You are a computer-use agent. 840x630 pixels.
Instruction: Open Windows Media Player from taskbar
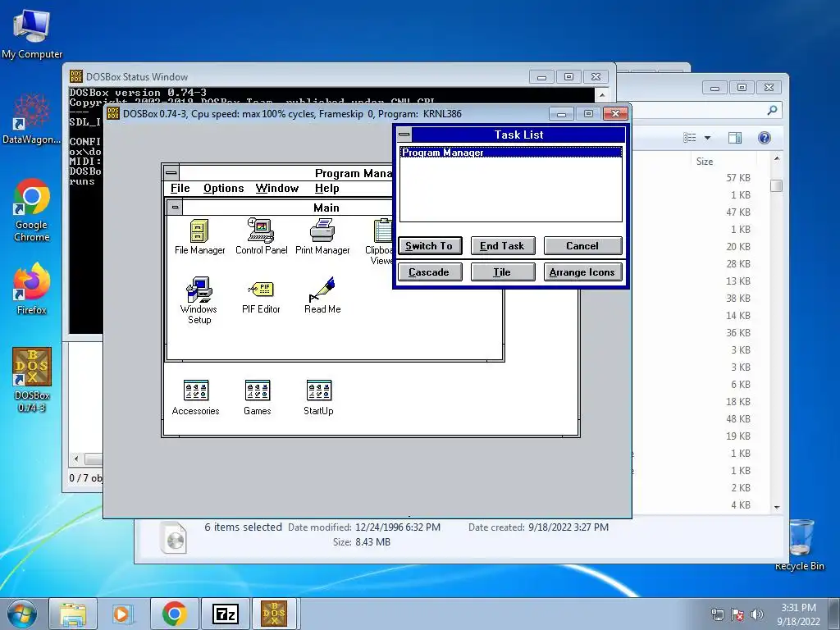(x=123, y=614)
